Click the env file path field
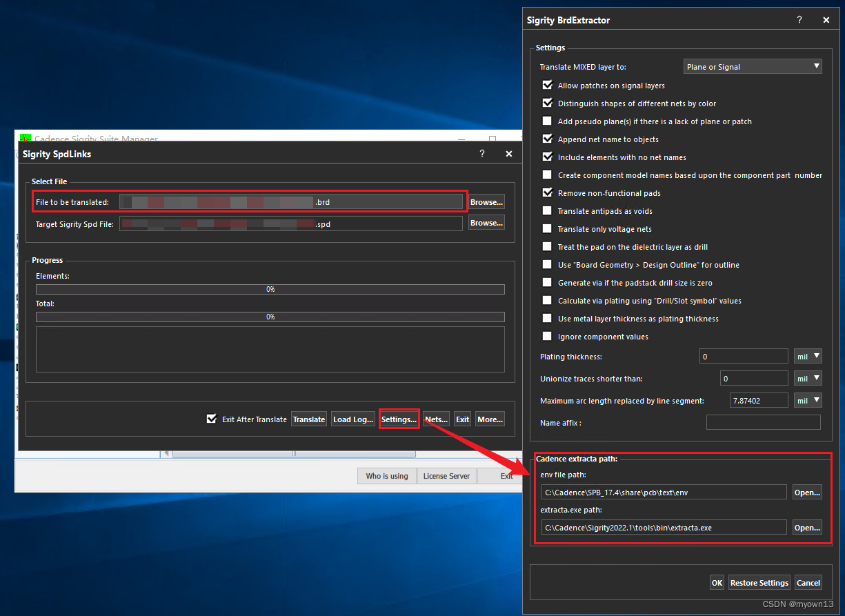The width and height of the screenshot is (845, 616). 664,492
